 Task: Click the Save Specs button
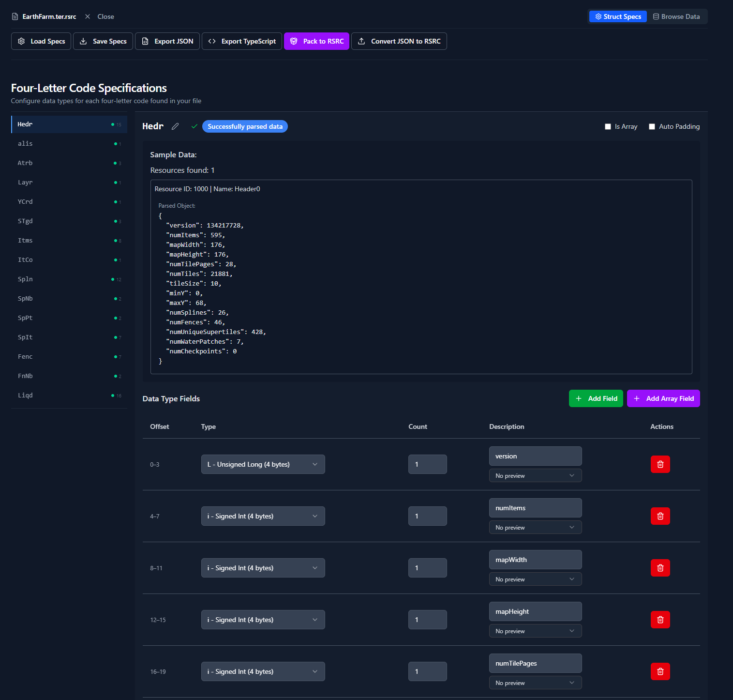pos(103,41)
